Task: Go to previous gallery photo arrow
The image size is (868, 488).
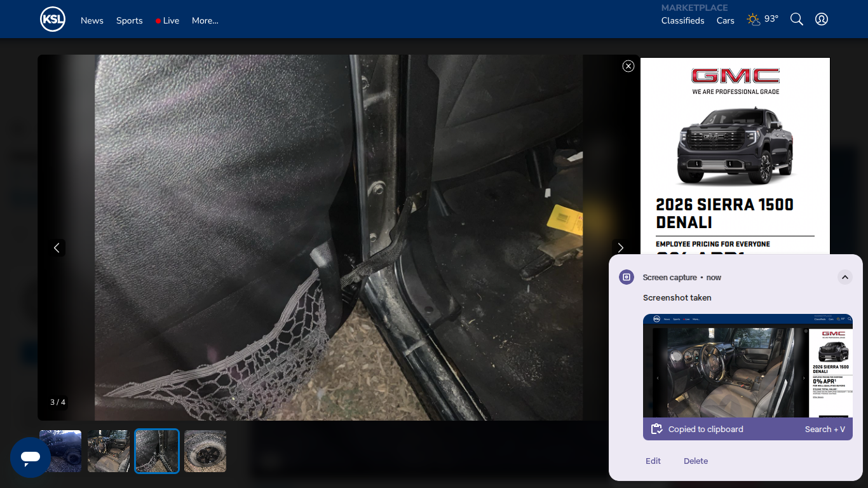Action: 57,248
